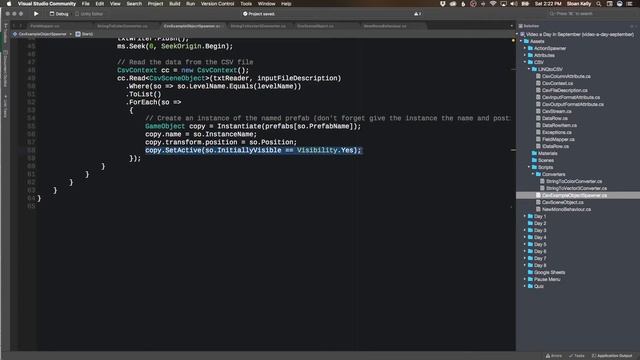Select NewMonoBehaviour.cs in the Solution tree
Viewport: 640px width, 360px height.
566,209
